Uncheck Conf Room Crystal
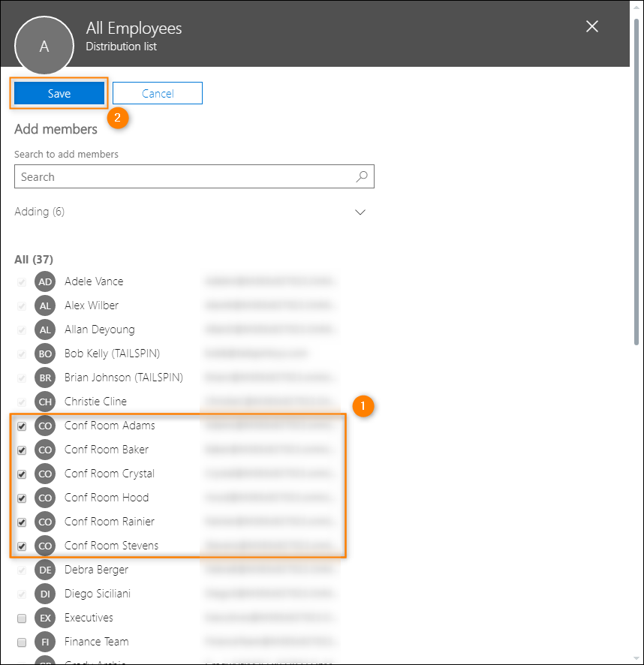Screen dimensions: 644x665 tap(21, 474)
